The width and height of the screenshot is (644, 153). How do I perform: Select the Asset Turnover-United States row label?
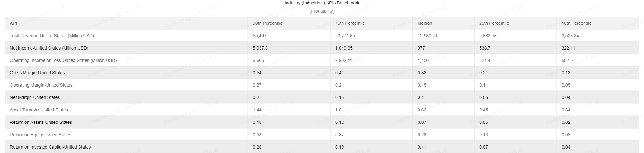[39, 110]
